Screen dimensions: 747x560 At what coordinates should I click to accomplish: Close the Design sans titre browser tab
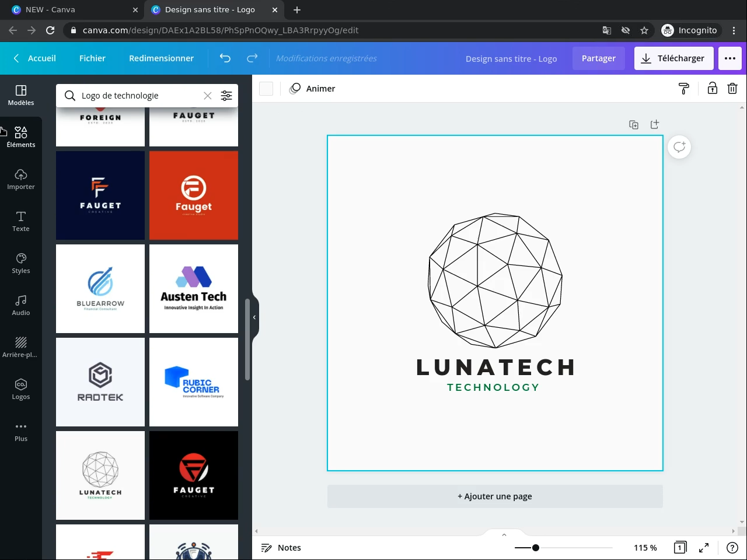275,10
